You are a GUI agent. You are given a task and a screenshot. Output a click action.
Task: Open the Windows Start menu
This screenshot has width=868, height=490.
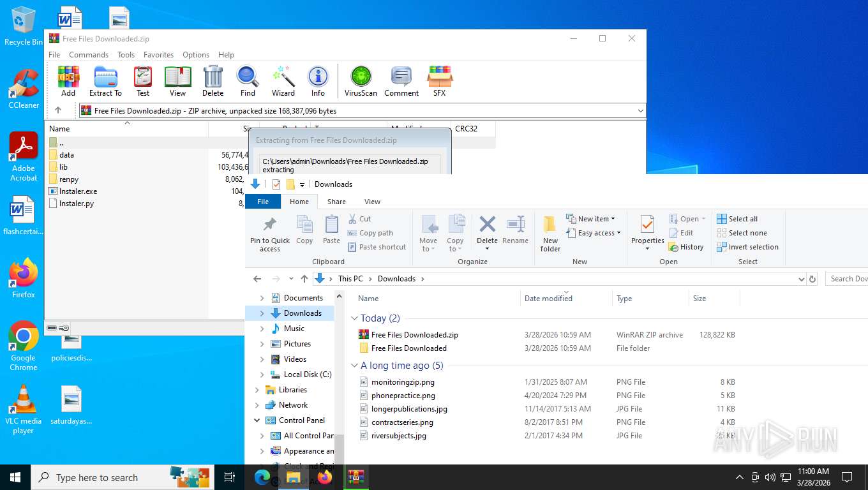click(x=15, y=477)
